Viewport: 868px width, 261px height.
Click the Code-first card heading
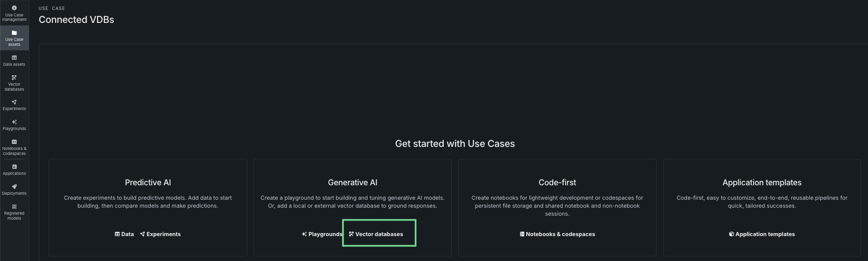coord(557,183)
